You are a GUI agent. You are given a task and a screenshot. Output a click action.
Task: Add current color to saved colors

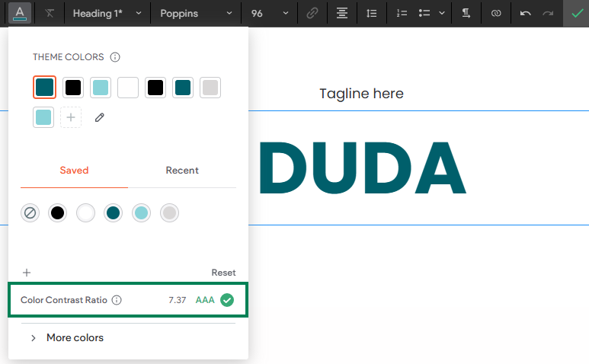[x=27, y=273]
